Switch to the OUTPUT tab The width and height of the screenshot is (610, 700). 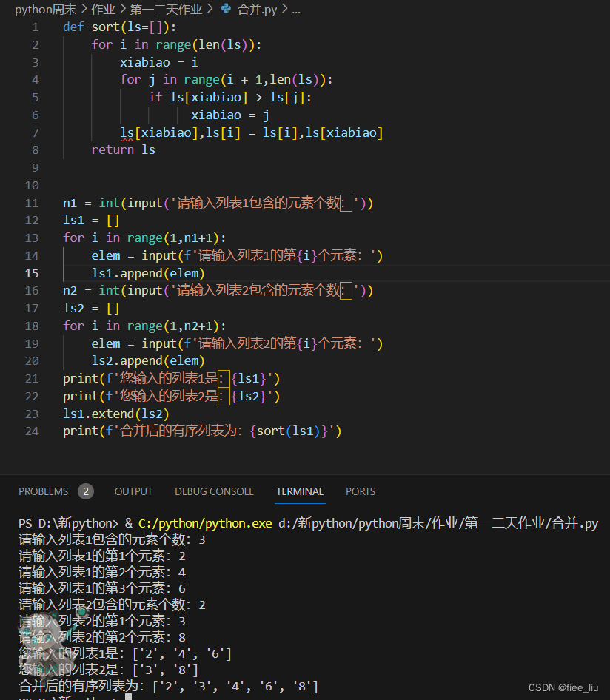[133, 491]
